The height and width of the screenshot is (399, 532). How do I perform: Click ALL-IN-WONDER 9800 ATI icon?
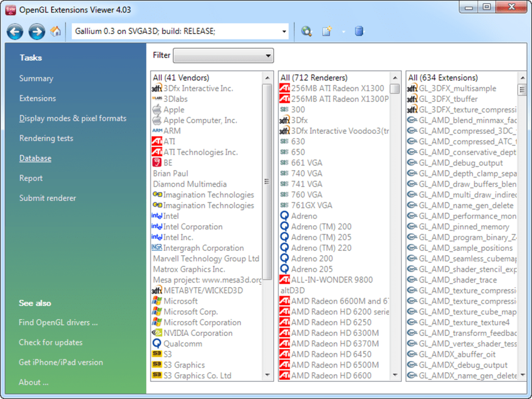(x=284, y=279)
